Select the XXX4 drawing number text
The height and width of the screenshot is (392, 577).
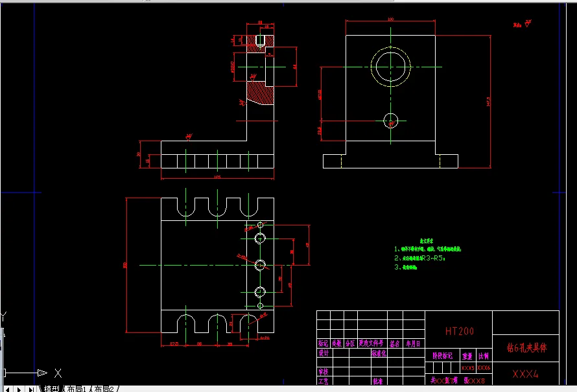coord(526,375)
